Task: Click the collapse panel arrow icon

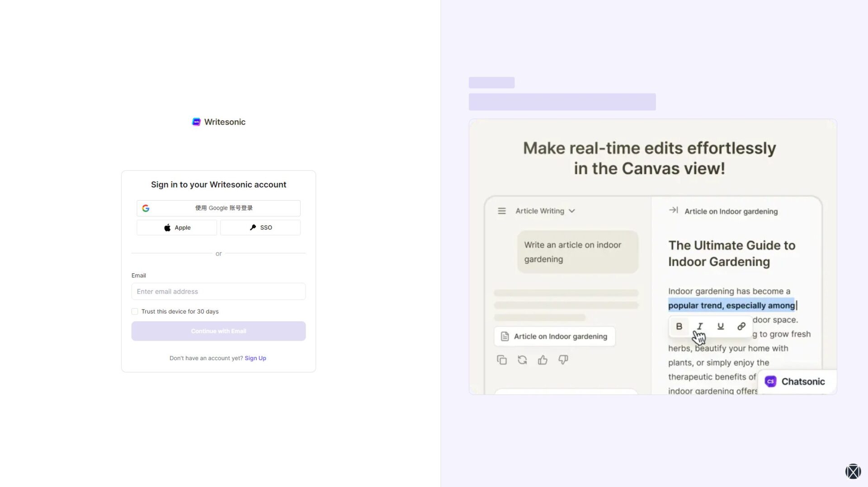Action: tap(673, 210)
